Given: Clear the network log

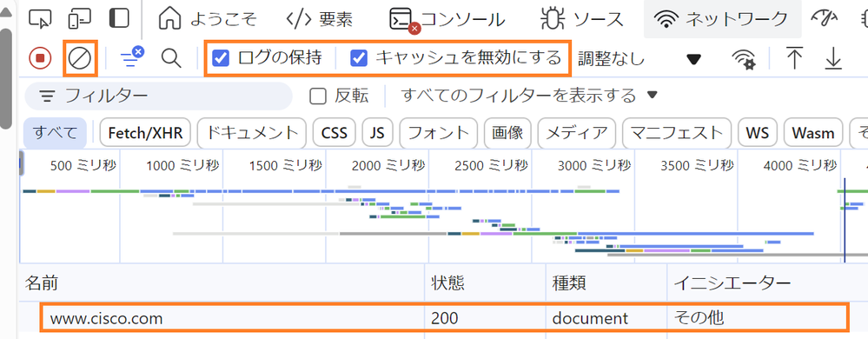Looking at the screenshot, I should point(80,57).
